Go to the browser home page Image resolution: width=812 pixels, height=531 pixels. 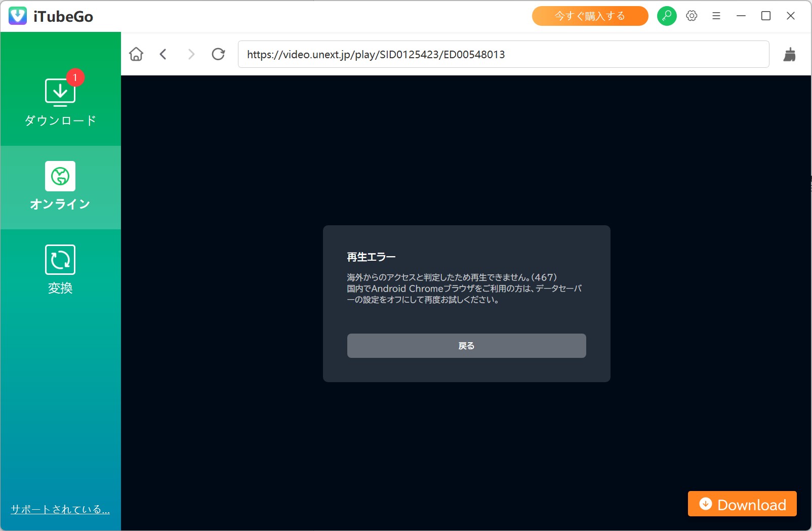coord(136,54)
